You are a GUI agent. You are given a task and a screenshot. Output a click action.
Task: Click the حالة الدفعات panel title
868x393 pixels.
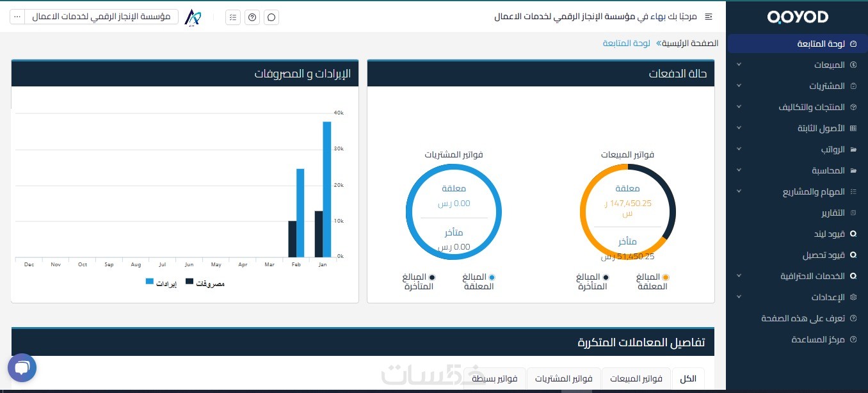[678, 74]
